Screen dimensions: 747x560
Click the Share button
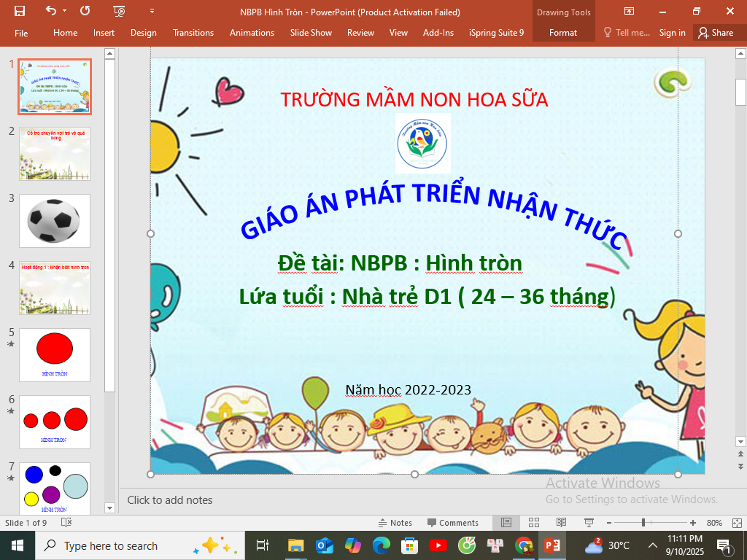(x=715, y=33)
